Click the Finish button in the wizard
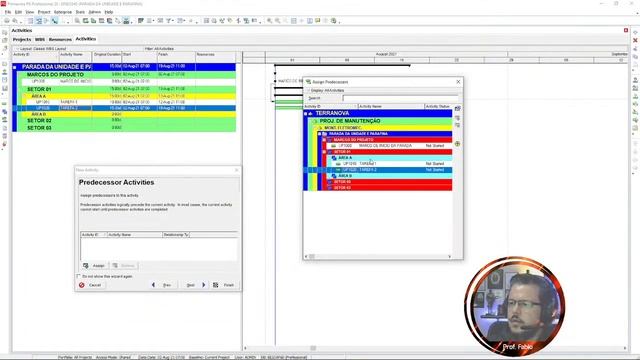 [x=224, y=285]
